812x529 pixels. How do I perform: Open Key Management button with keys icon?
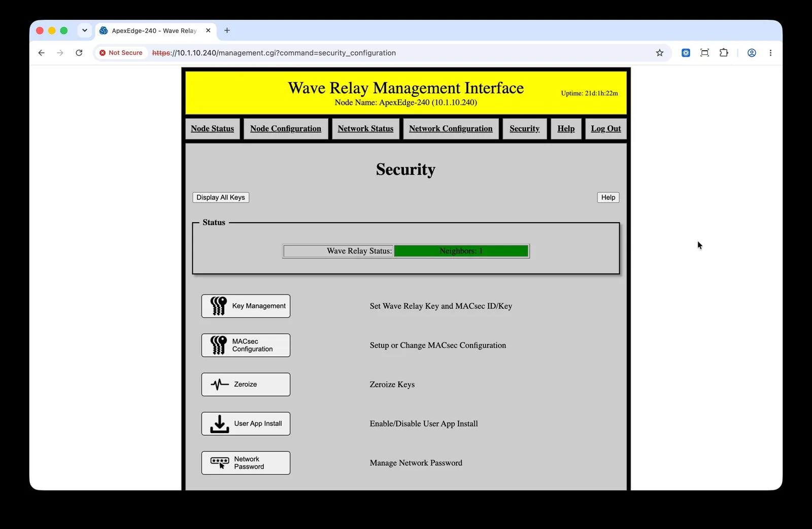point(246,306)
